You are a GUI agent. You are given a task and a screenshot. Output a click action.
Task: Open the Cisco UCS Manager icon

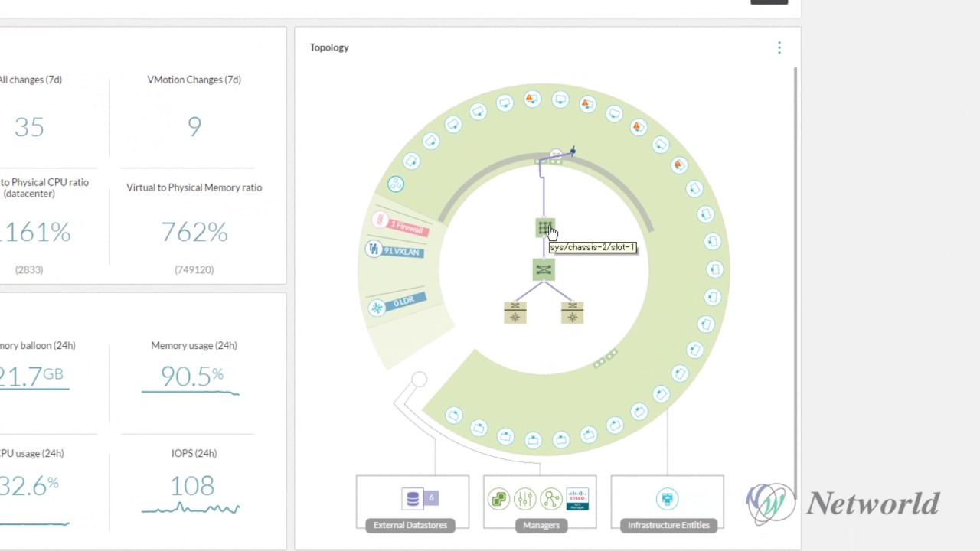tap(577, 500)
